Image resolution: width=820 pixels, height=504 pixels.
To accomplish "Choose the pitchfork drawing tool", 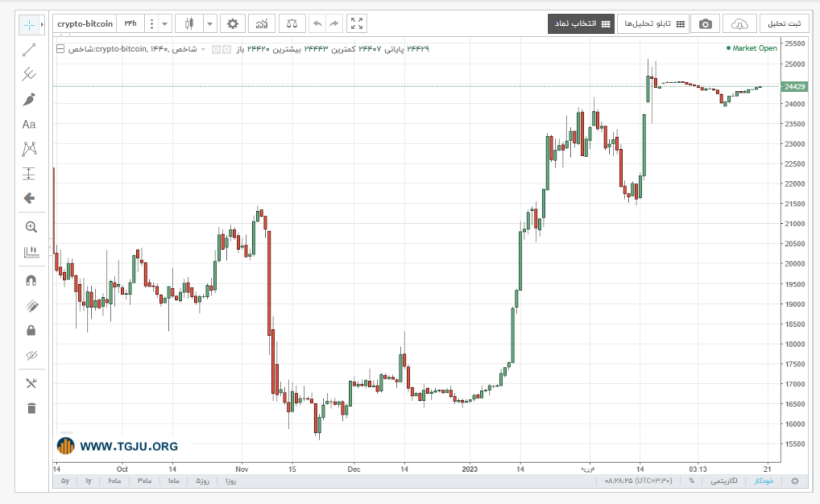I will [29, 74].
